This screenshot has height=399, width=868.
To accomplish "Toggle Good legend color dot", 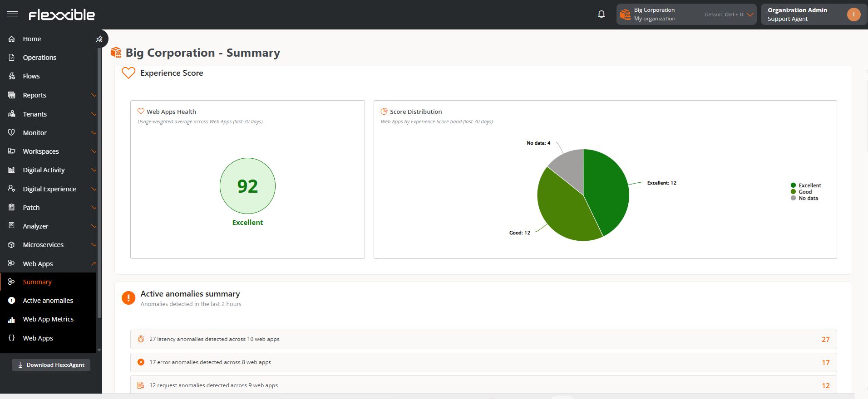I will click(x=793, y=192).
